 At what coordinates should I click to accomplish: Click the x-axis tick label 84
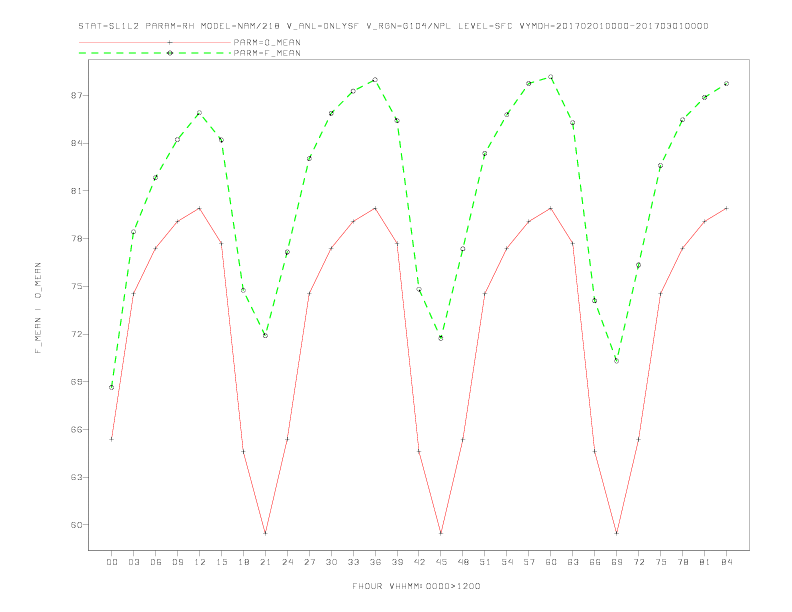pos(726,562)
